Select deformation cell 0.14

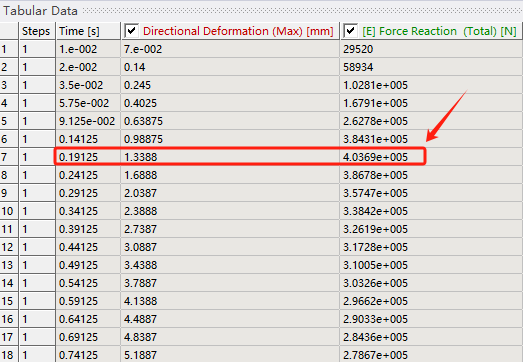coord(230,67)
